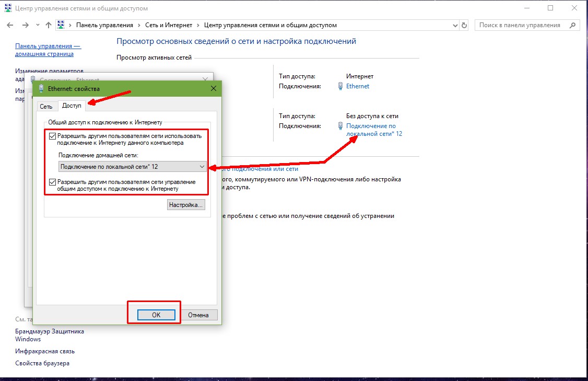Click the Без доступа к сети text

[x=372, y=116]
